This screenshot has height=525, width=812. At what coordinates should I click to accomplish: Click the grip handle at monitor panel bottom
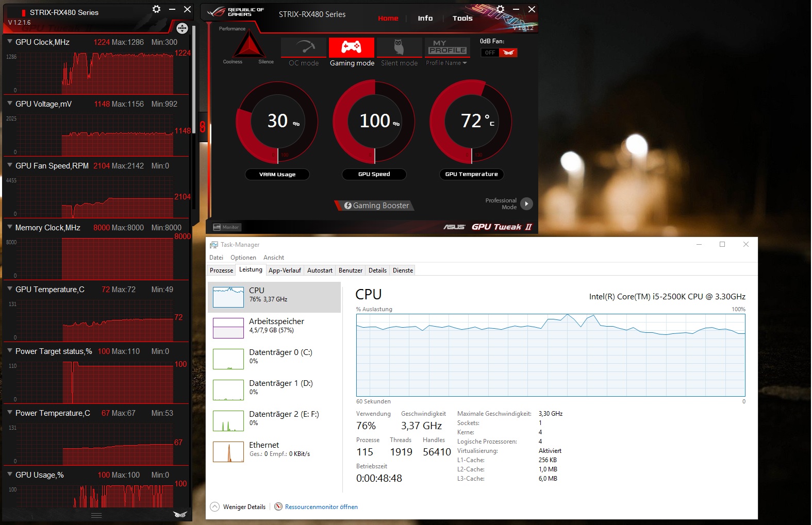[x=96, y=515]
